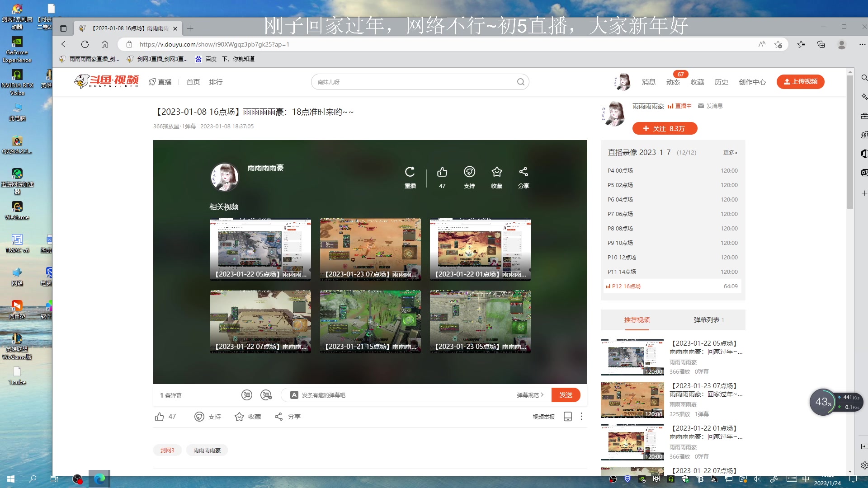Click 发消息 to message the streamer
The image size is (868, 488).
[x=710, y=106]
